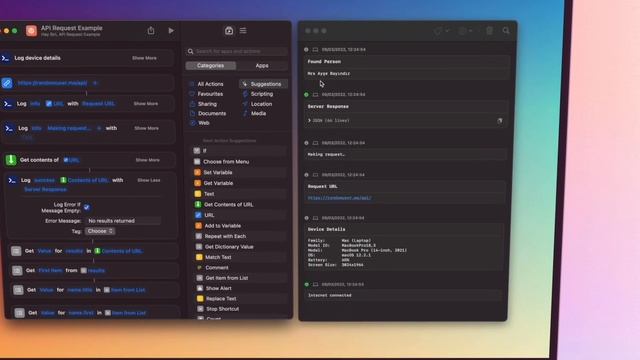The width and height of the screenshot is (640, 360).
Task: Open the action library icon in Shortcuts
Action: click(x=229, y=31)
